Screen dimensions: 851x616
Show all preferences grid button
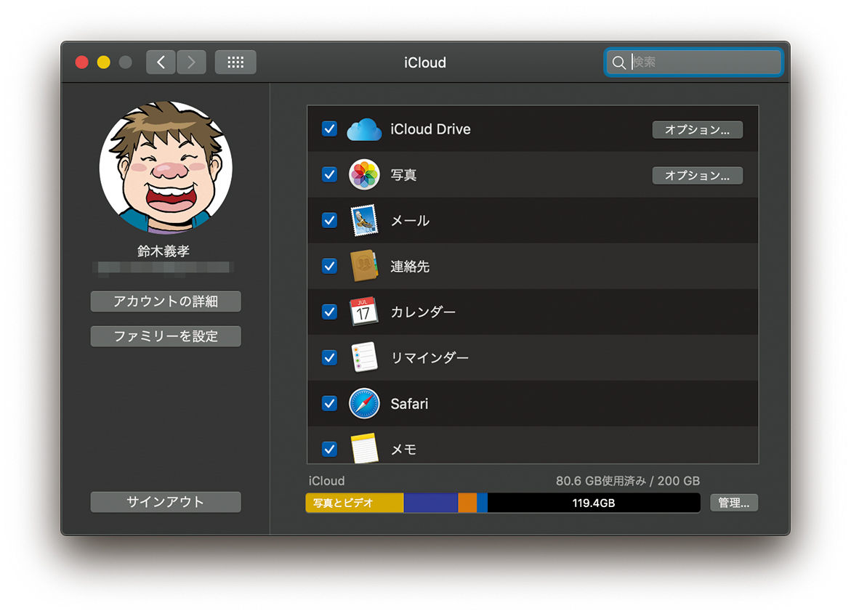pos(235,62)
